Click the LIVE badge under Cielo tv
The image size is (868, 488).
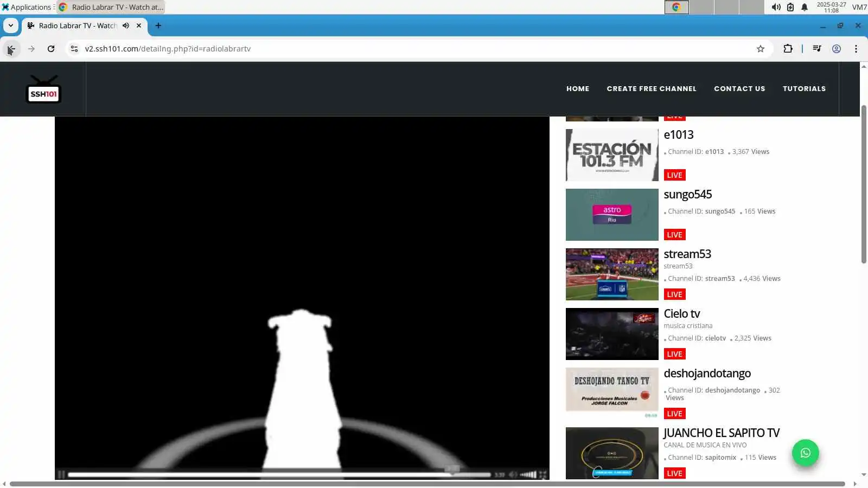[x=675, y=354]
